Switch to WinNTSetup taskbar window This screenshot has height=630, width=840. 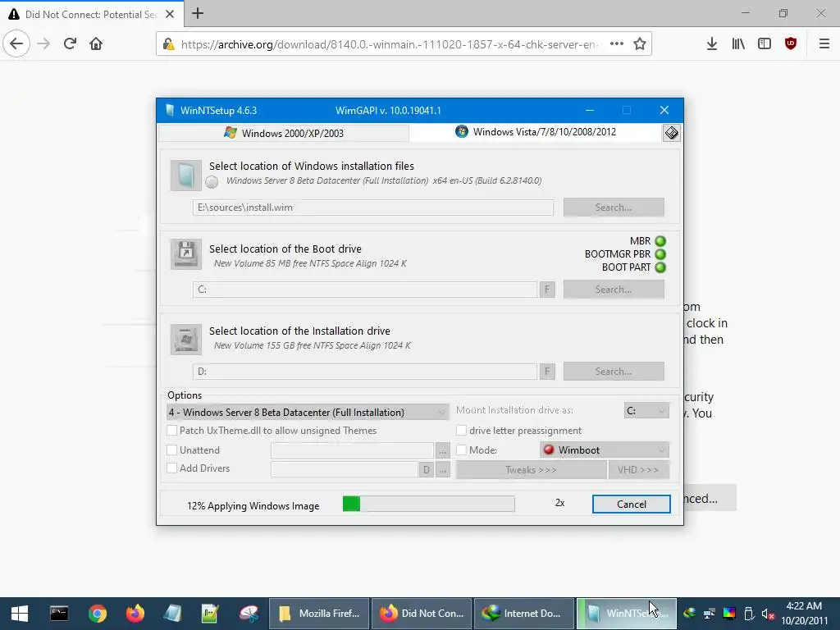pyautogui.click(x=627, y=614)
